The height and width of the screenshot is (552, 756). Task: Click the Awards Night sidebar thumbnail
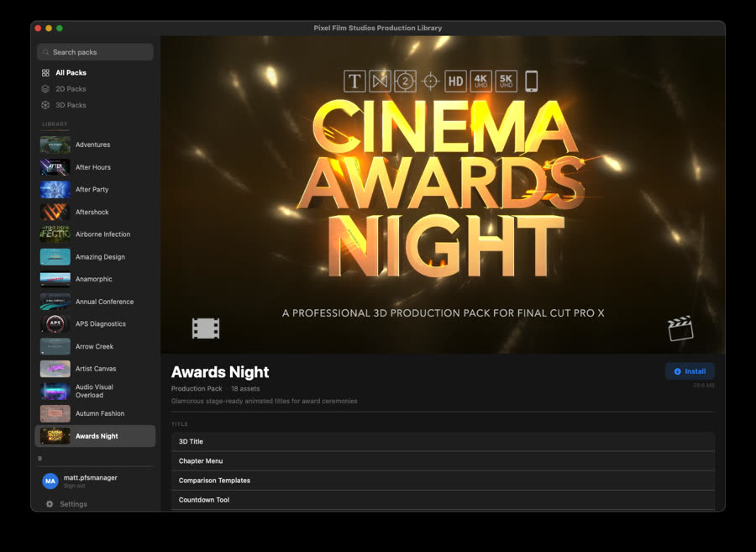pos(55,436)
